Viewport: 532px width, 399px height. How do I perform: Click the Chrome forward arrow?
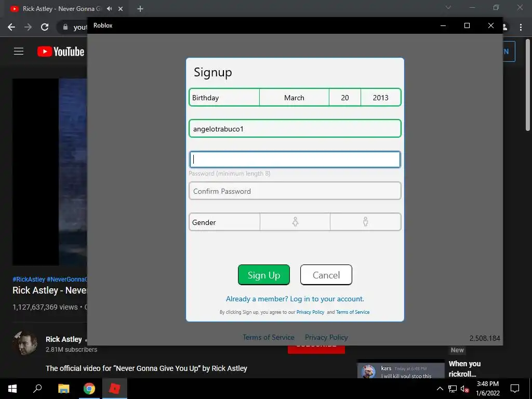28,27
